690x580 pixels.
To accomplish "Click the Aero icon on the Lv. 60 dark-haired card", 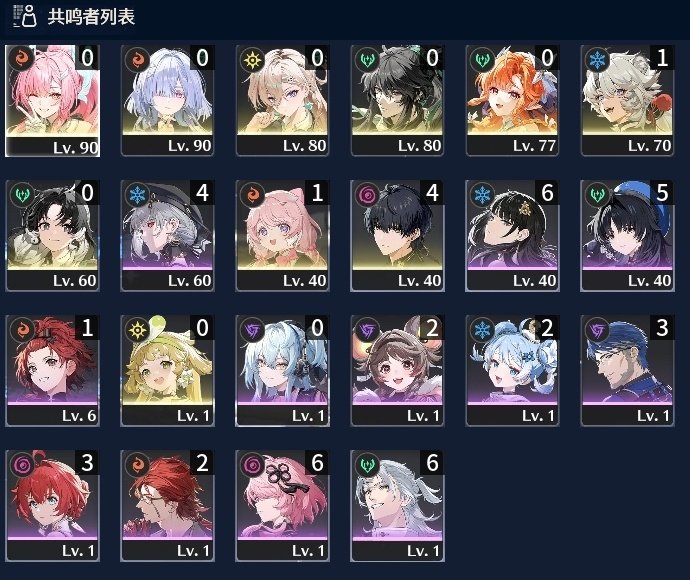I will pyautogui.click(x=22, y=195).
